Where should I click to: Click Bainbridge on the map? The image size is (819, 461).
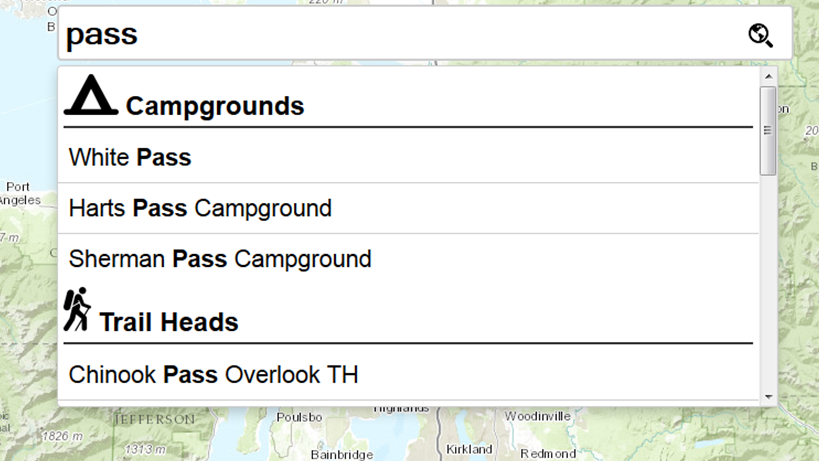tap(341, 454)
